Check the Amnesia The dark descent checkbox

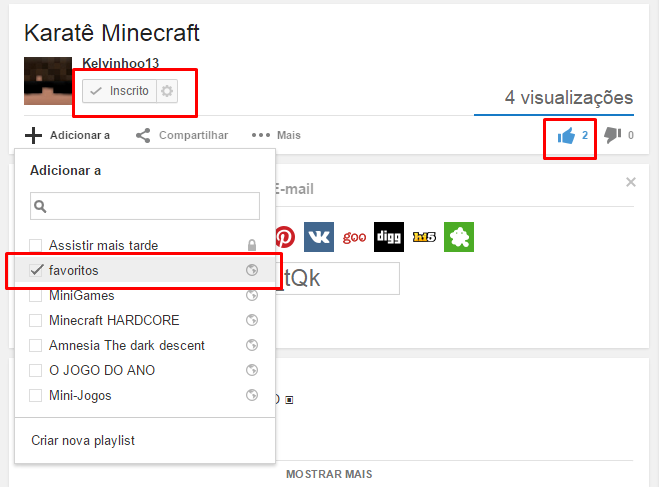click(35, 345)
